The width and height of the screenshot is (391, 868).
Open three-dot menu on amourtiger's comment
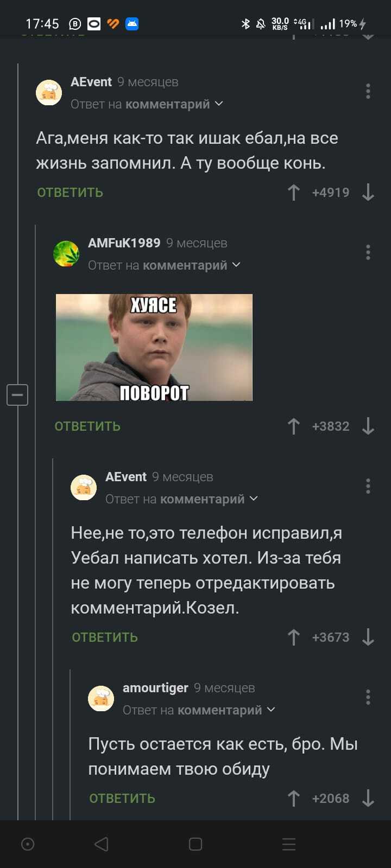(368, 697)
